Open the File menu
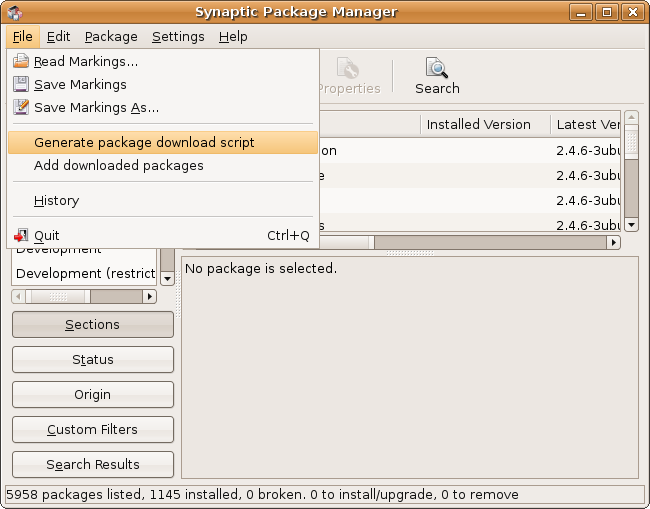The image size is (650, 509). (x=22, y=37)
